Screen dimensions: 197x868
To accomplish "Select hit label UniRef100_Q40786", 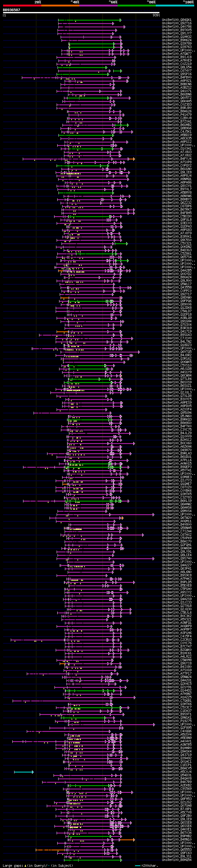I will (x=177, y=26).
